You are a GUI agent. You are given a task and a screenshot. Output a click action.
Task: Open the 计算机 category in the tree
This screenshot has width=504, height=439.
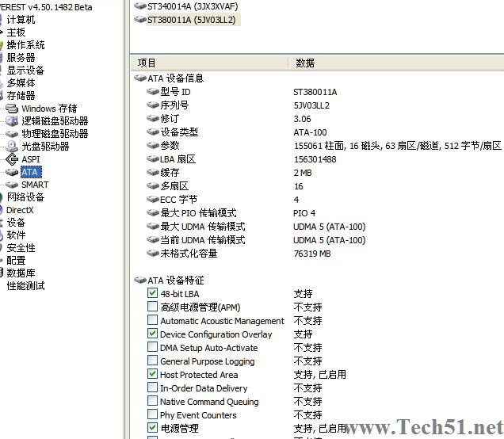click(21, 20)
